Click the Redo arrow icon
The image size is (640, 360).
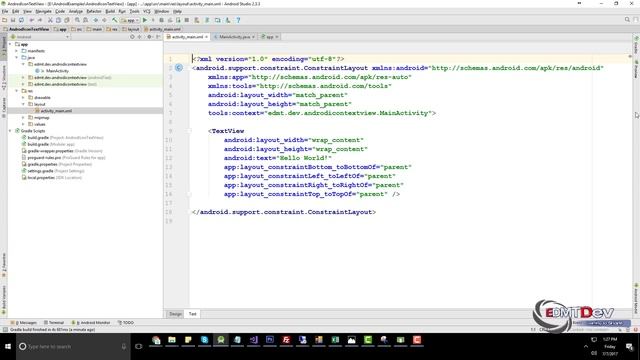click(x=40, y=20)
